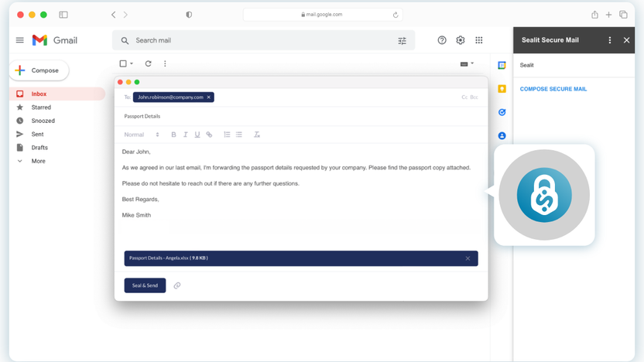Open input tools dropdown

(x=467, y=64)
